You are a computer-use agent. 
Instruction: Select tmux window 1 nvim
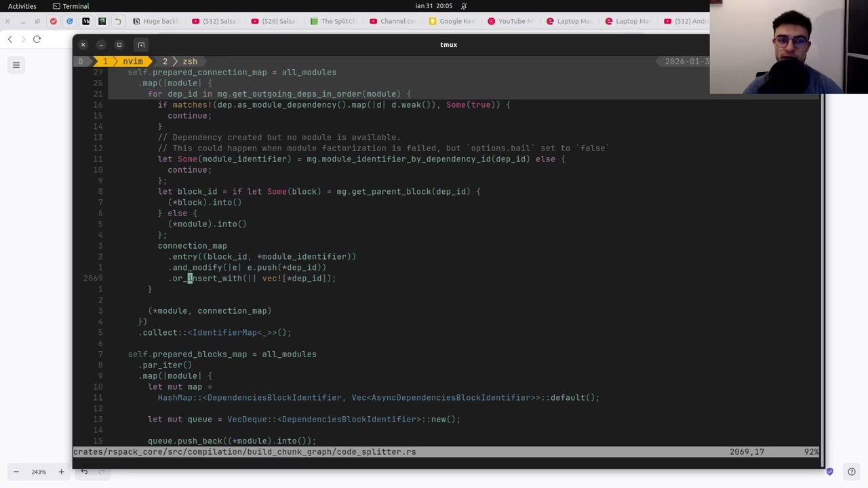coord(125,62)
